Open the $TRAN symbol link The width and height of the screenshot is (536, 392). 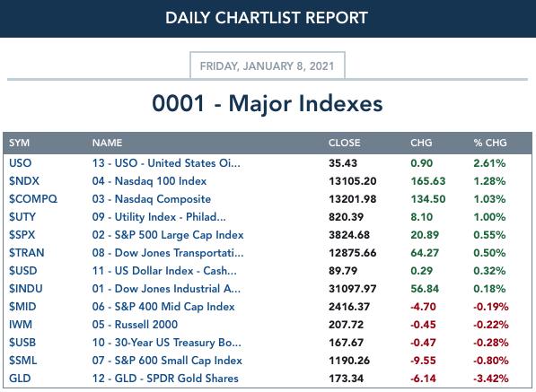point(27,253)
